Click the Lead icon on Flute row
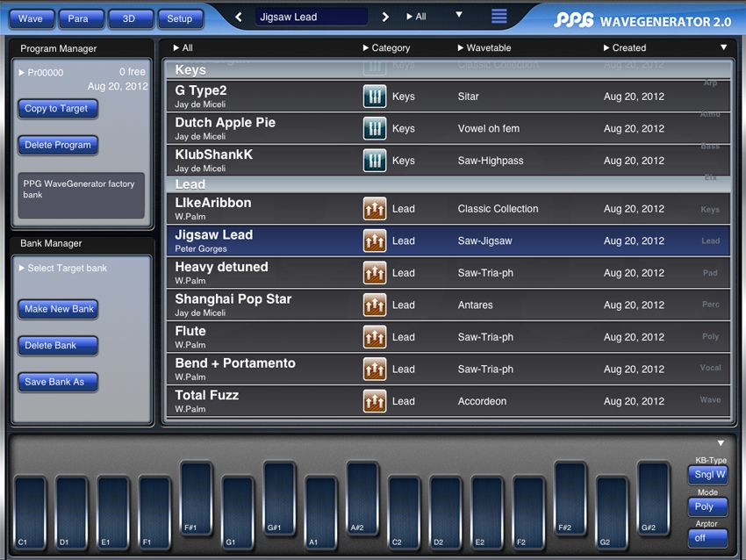Screen dimensions: 746x560 [x=375, y=337]
